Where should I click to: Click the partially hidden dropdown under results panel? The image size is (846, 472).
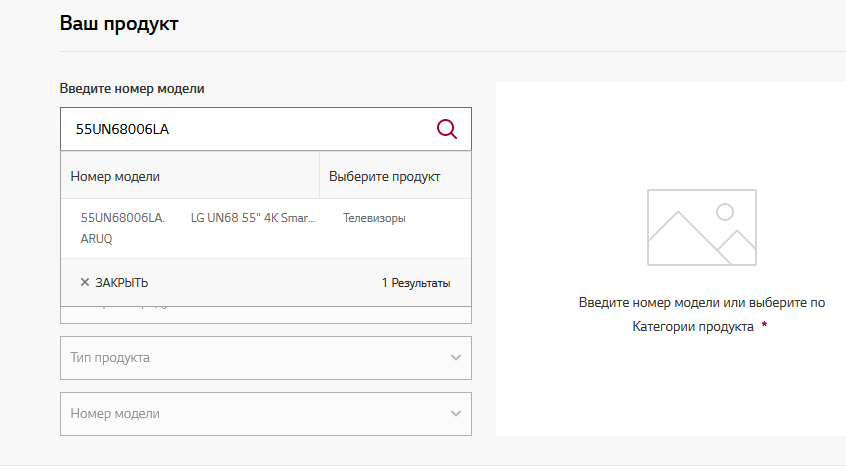(265, 315)
